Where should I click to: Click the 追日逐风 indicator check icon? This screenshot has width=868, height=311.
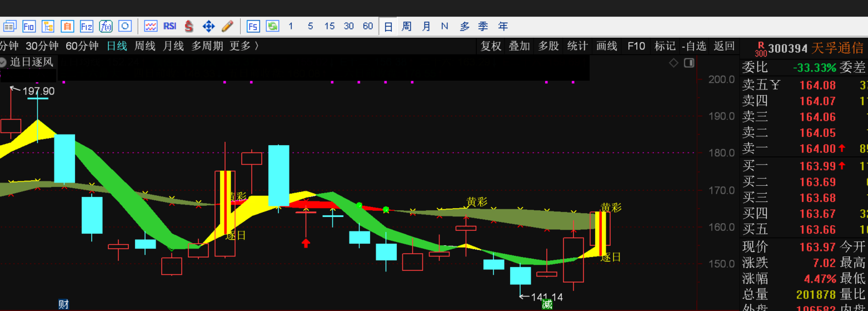pyautogui.click(x=3, y=62)
